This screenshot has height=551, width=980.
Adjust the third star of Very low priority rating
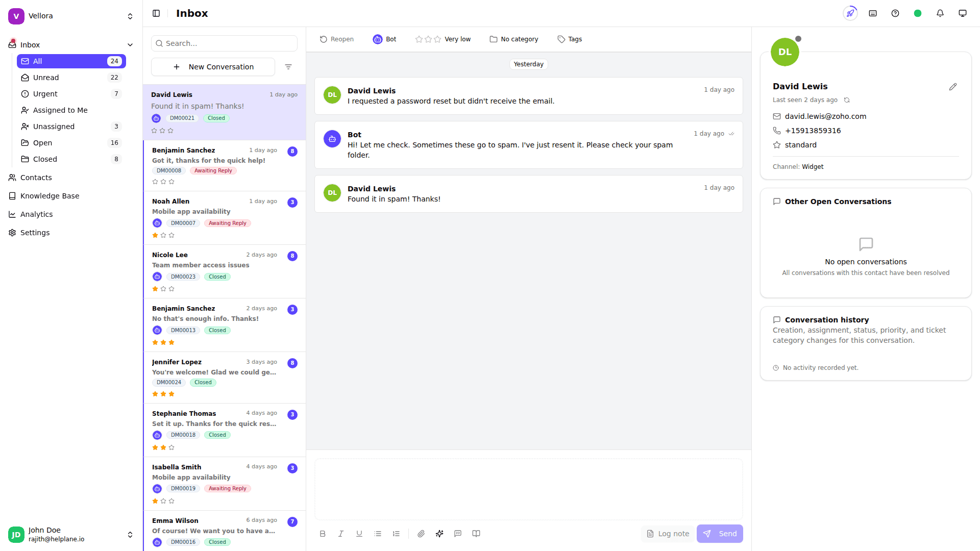[x=437, y=39]
